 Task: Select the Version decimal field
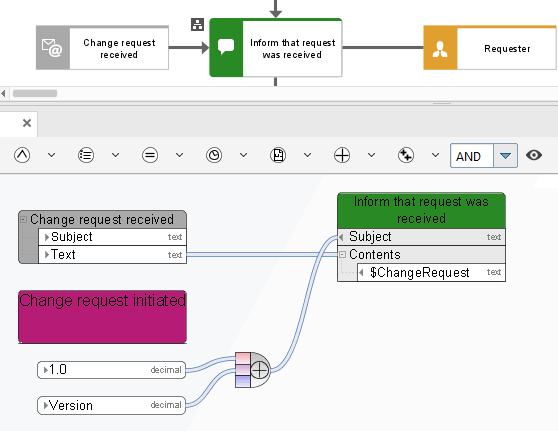[111, 405]
